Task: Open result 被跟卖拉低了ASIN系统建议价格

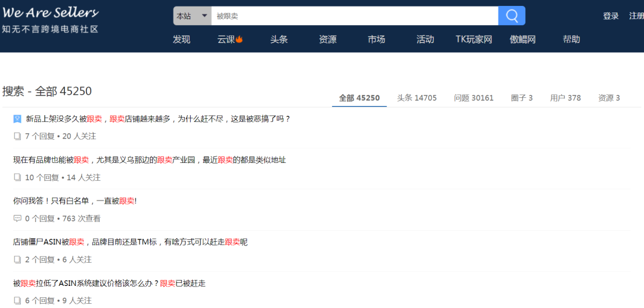Action: pos(109,284)
